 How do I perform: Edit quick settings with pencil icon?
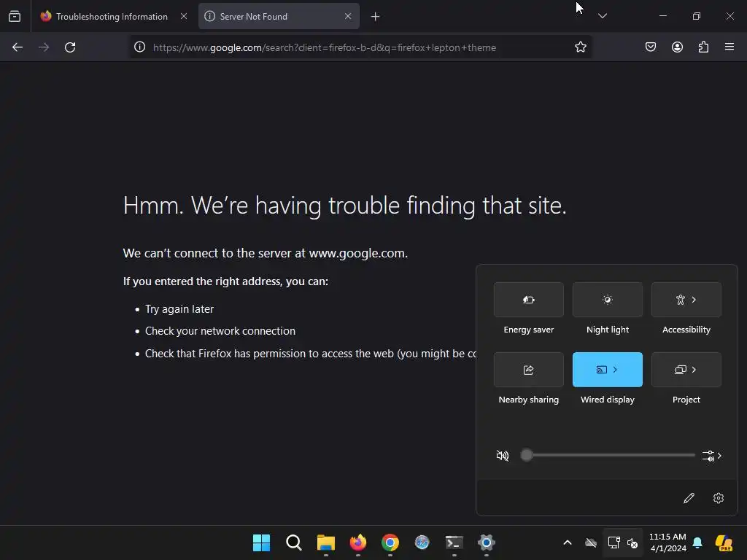coord(689,498)
